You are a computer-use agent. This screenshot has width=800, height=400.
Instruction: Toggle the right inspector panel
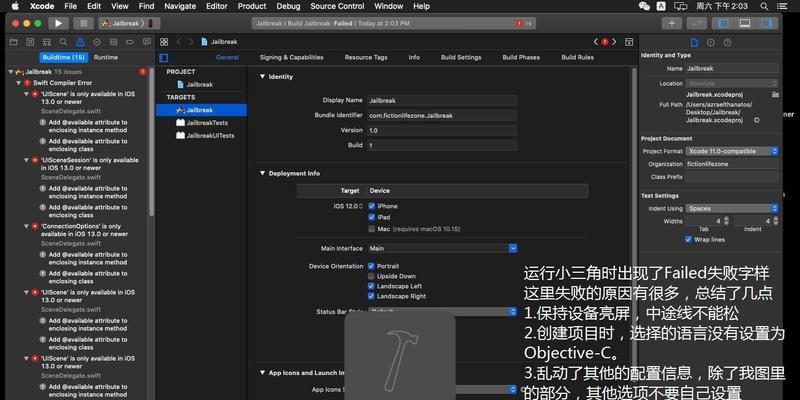point(766,23)
